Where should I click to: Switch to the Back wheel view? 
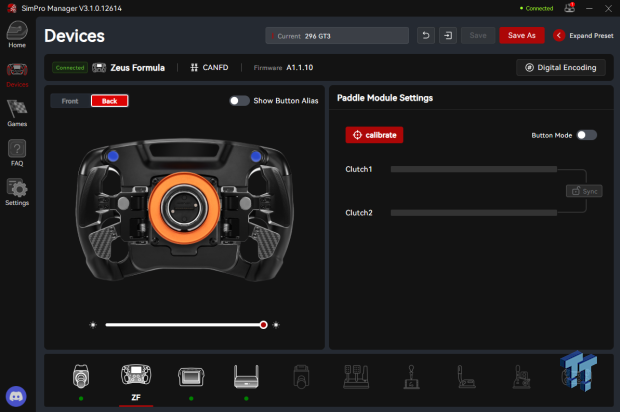pyautogui.click(x=110, y=101)
